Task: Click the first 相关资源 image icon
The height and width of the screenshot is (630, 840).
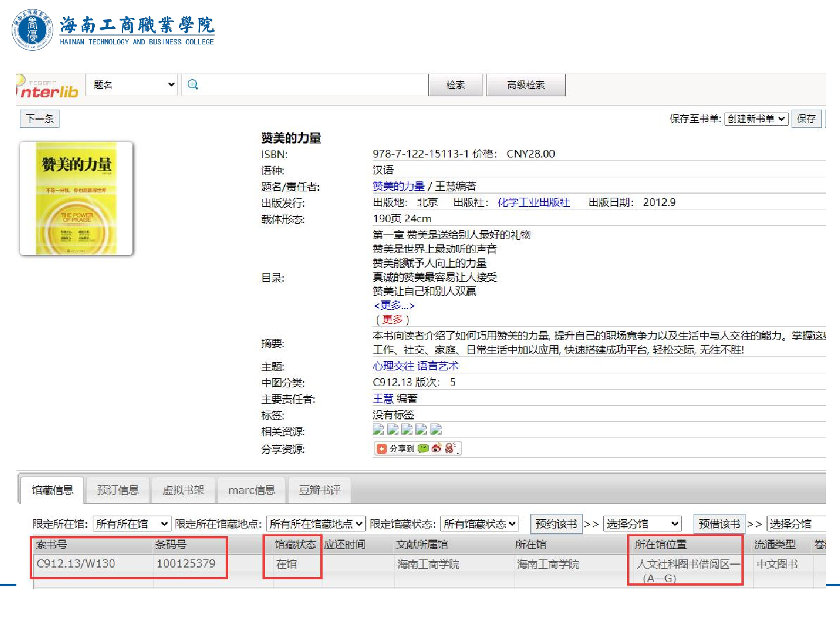Action: pyautogui.click(x=379, y=430)
